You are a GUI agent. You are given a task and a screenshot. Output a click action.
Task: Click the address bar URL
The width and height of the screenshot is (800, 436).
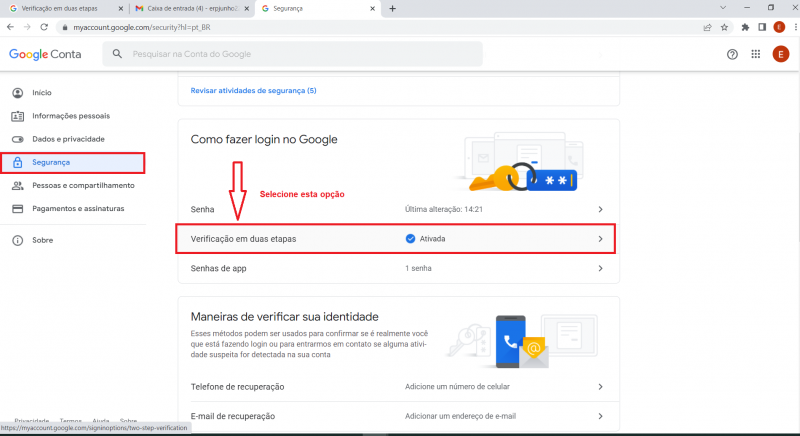point(142,28)
